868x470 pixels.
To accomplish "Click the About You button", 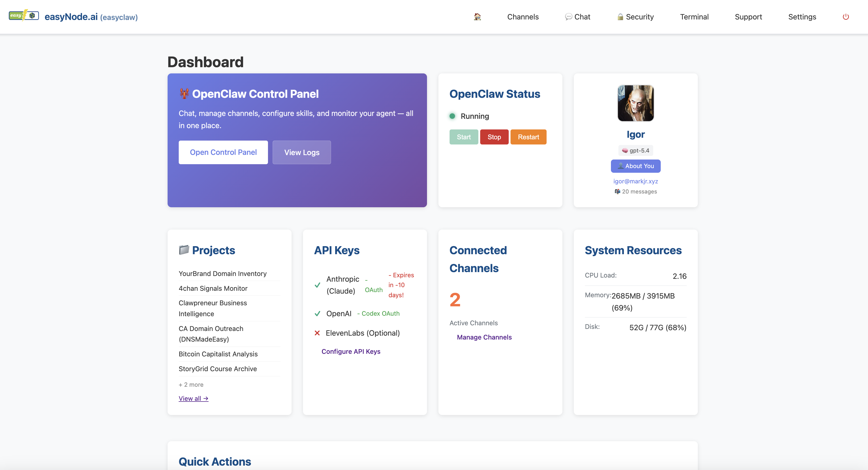I will tap(636, 166).
